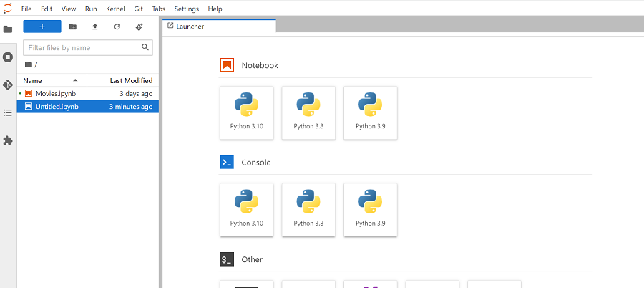Screen dimensions: 644x288
Task: Click the Notebook section heading text
Action: click(260, 65)
